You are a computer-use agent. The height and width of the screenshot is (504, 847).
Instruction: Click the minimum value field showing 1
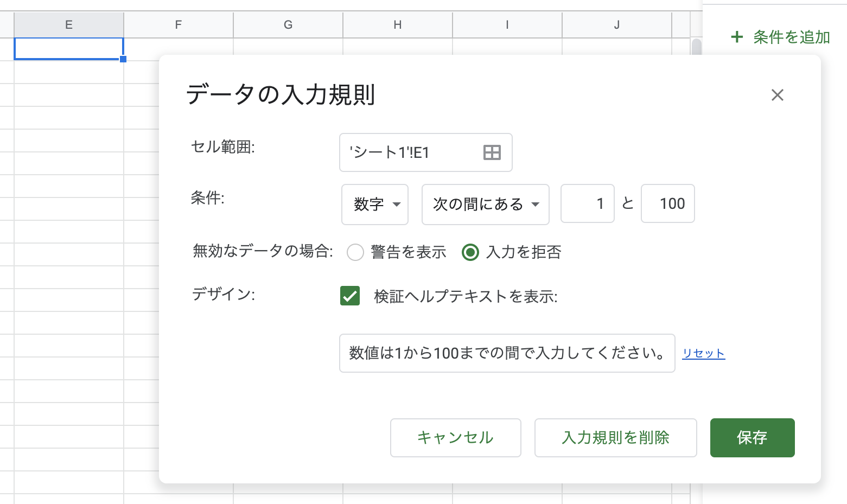click(587, 204)
